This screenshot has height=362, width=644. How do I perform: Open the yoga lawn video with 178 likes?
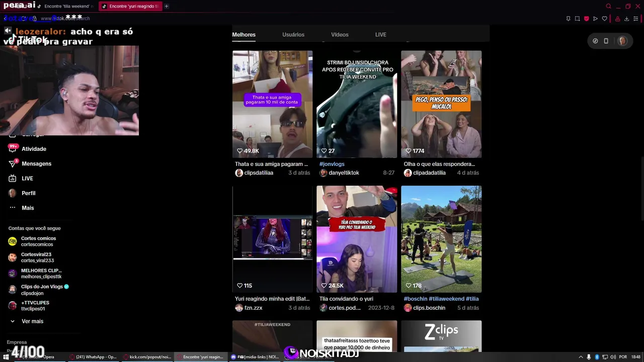point(441,239)
